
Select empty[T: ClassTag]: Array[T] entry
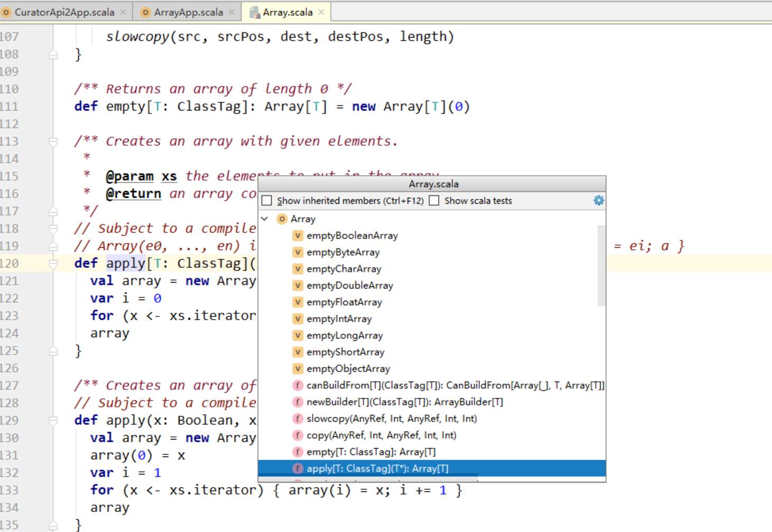point(371,452)
